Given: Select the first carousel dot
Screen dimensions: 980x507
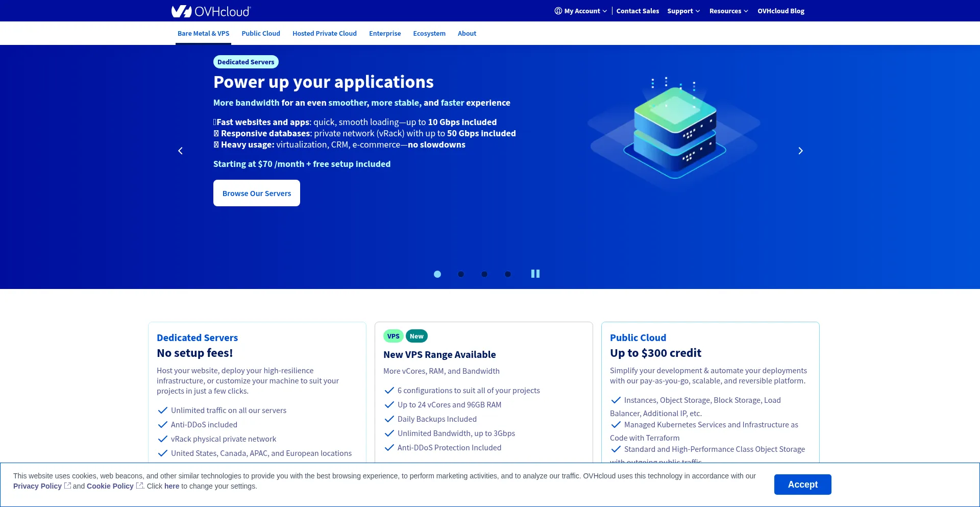Looking at the screenshot, I should click(437, 274).
